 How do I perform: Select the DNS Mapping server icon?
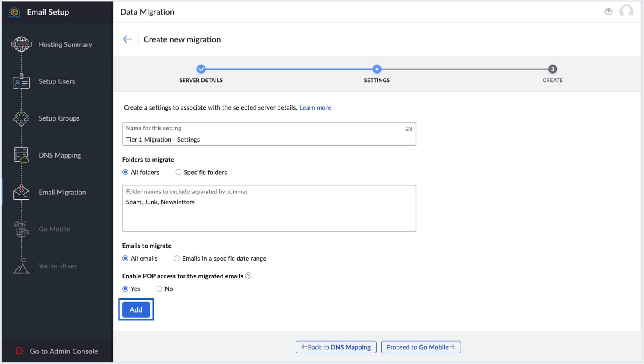pyautogui.click(x=21, y=155)
